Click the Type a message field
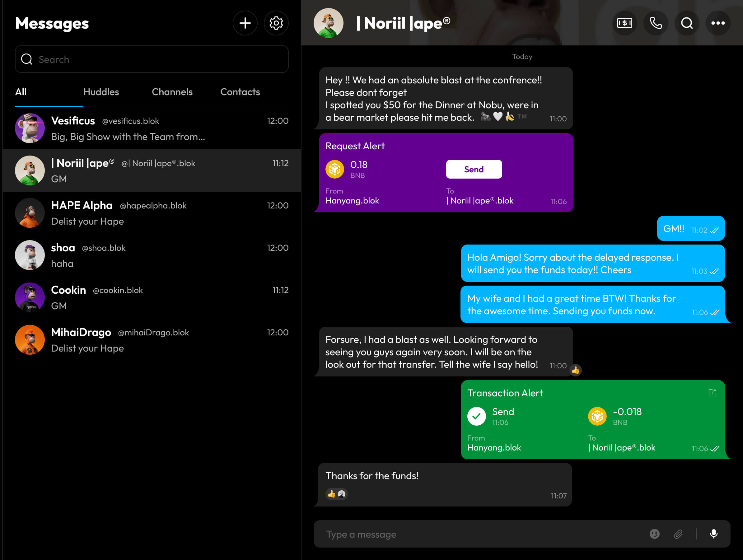Image resolution: width=743 pixels, height=560 pixels. [477, 534]
